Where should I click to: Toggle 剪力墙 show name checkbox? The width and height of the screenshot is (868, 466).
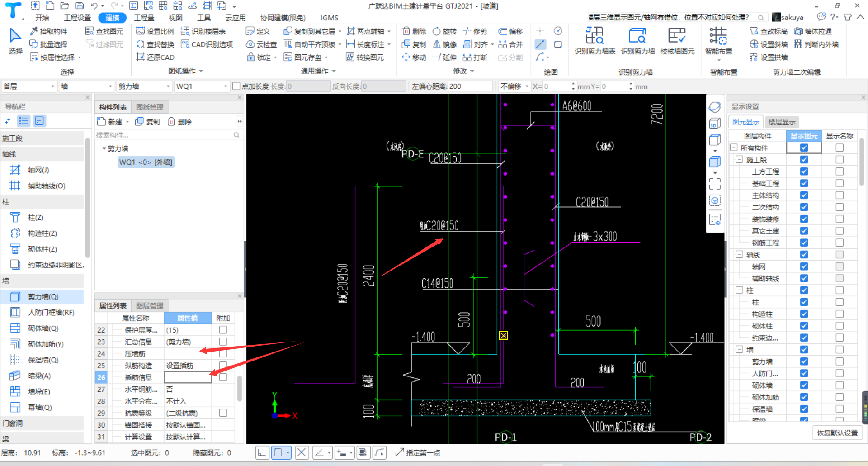[840, 361]
